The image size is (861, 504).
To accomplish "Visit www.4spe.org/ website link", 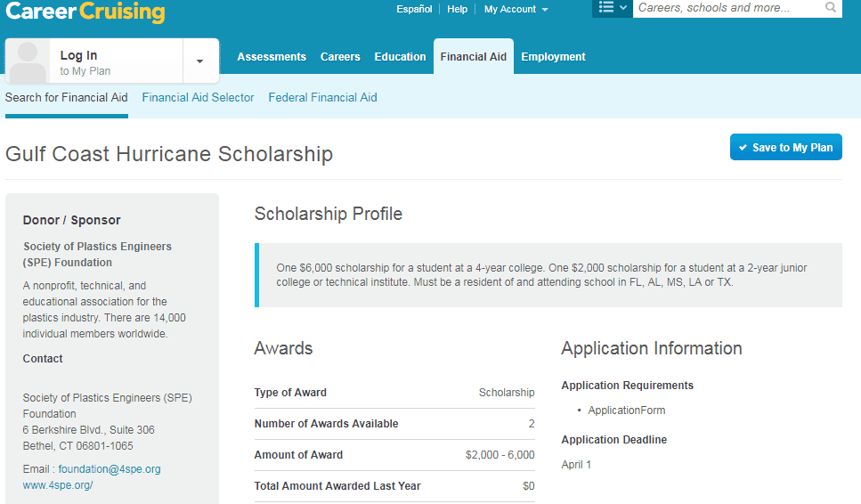I will [x=58, y=485].
